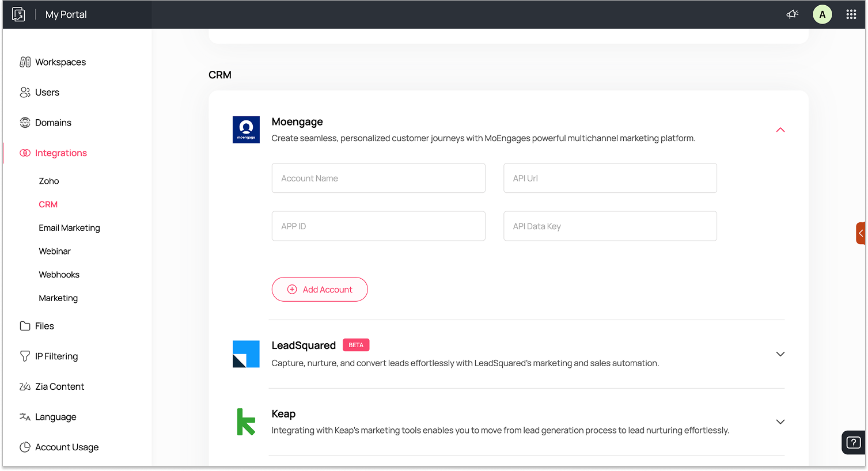Click the Users sidebar icon
868x471 pixels.
pyautogui.click(x=25, y=92)
